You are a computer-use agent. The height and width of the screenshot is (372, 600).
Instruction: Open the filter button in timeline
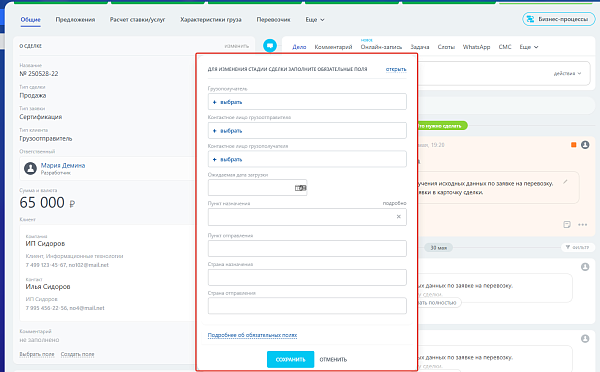[x=577, y=247]
